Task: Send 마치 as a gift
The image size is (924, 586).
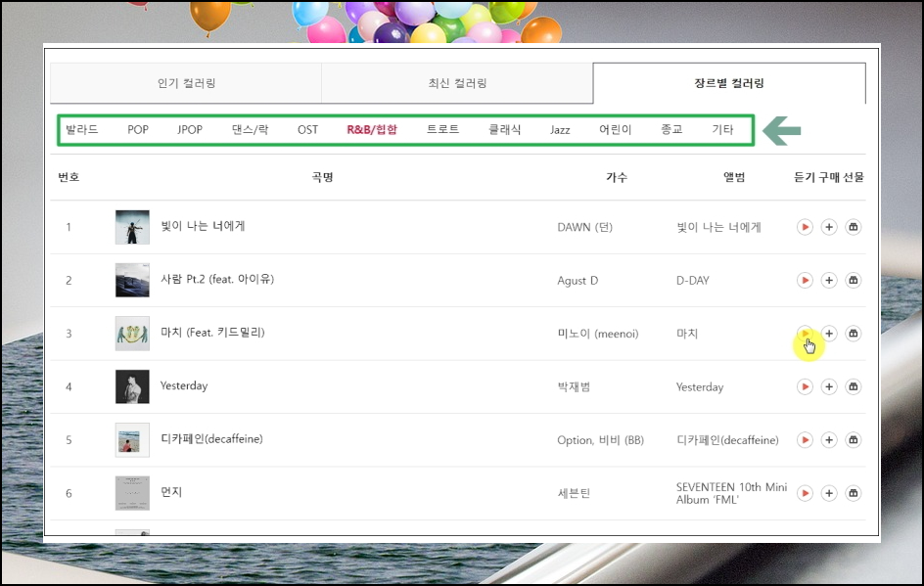Action: click(x=853, y=334)
